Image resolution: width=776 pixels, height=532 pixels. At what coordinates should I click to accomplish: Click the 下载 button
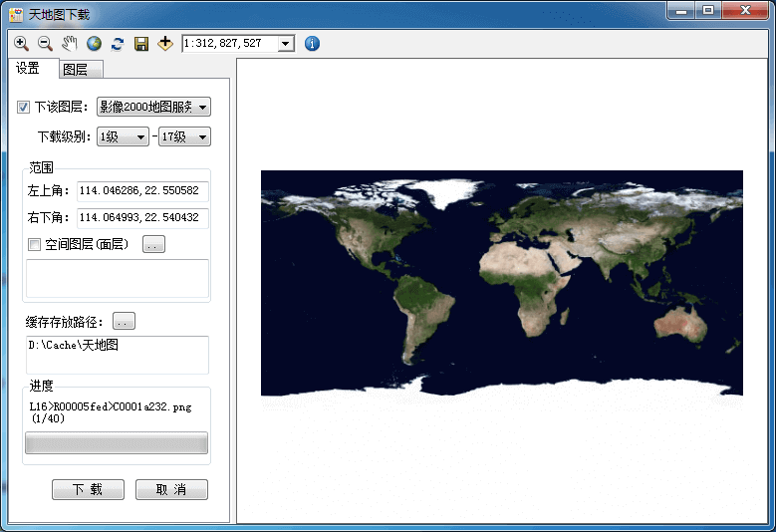88,490
